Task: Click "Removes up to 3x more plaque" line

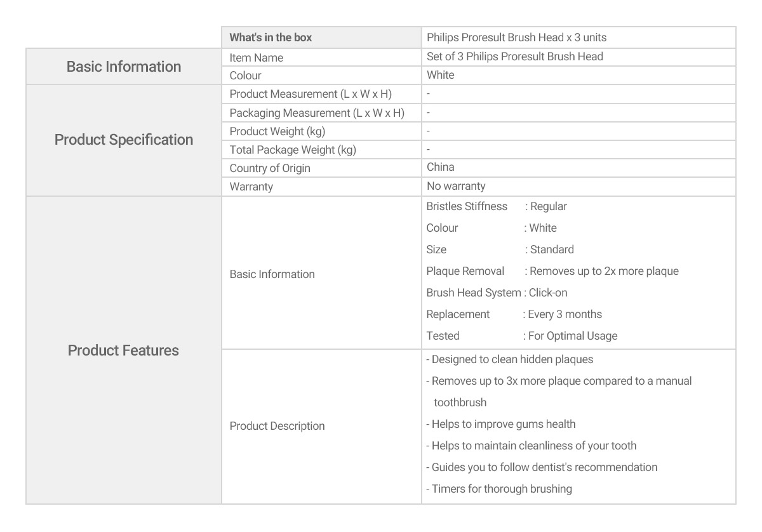Action: click(x=559, y=381)
